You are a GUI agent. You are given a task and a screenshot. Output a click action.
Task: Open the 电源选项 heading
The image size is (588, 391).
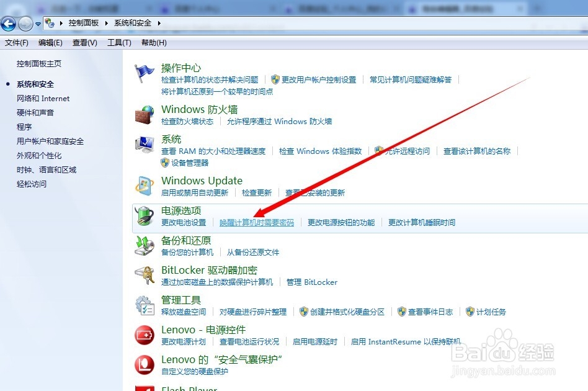coord(180,210)
